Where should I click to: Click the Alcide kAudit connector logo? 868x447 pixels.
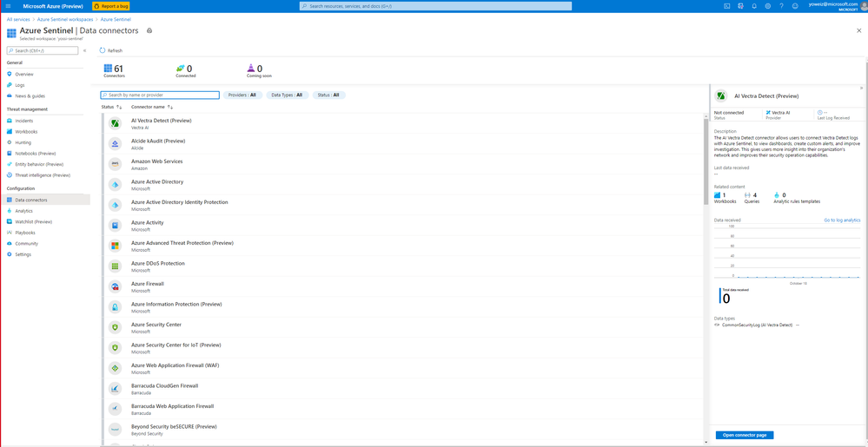[116, 144]
